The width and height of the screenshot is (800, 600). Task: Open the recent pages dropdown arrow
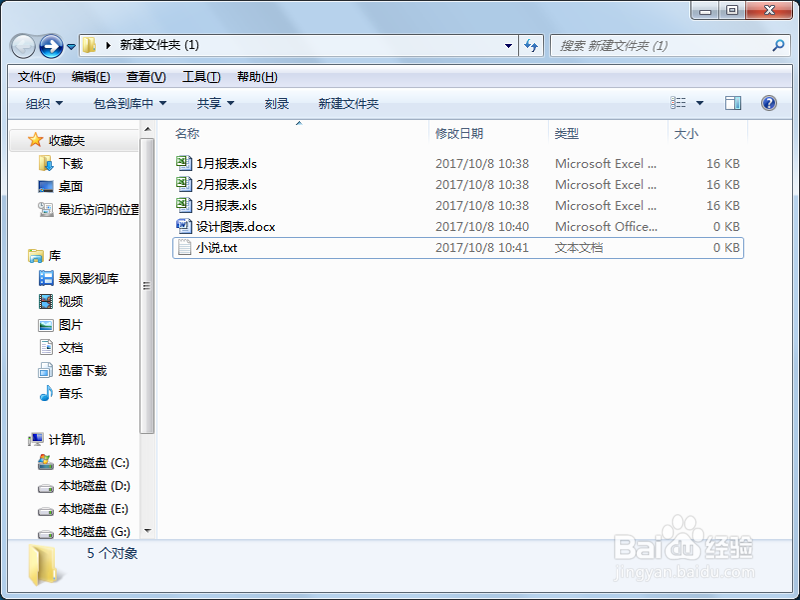click(x=71, y=47)
